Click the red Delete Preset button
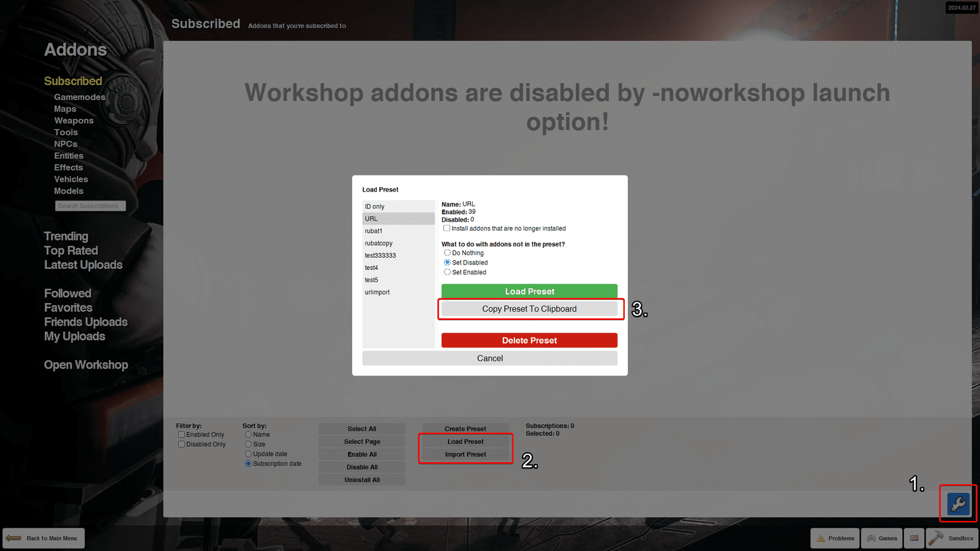The height and width of the screenshot is (551, 980). pyautogui.click(x=529, y=340)
